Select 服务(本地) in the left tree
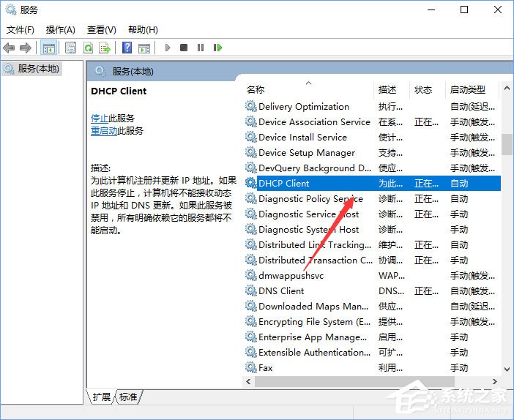This screenshot has width=514, height=420. click(x=31, y=69)
